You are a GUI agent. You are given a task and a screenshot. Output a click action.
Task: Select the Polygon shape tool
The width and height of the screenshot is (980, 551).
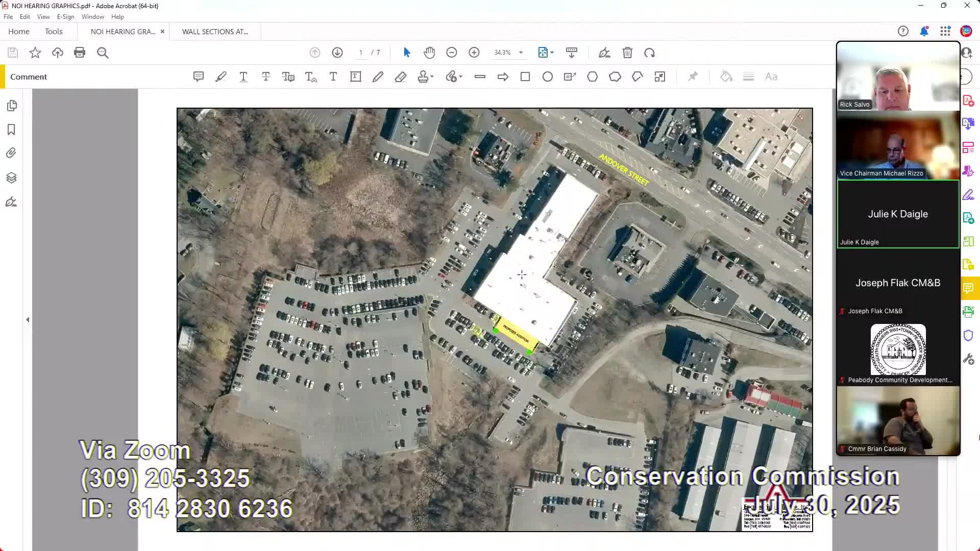coord(593,77)
